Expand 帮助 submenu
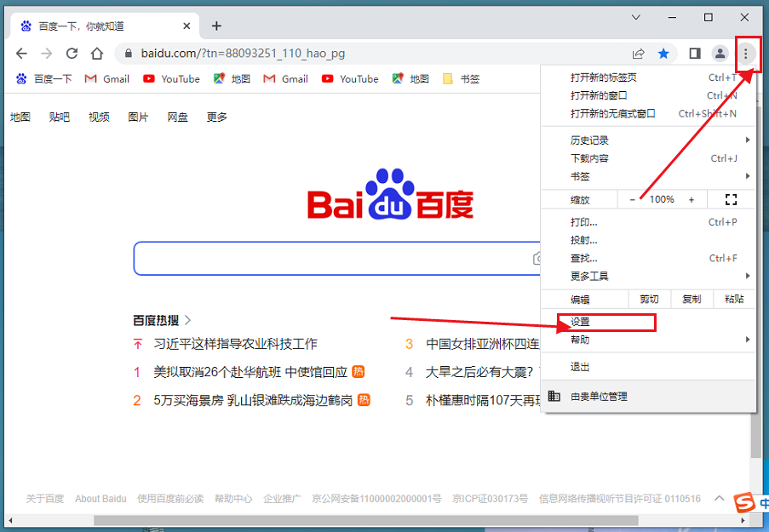Image resolution: width=769 pixels, height=532 pixels. 648,340
